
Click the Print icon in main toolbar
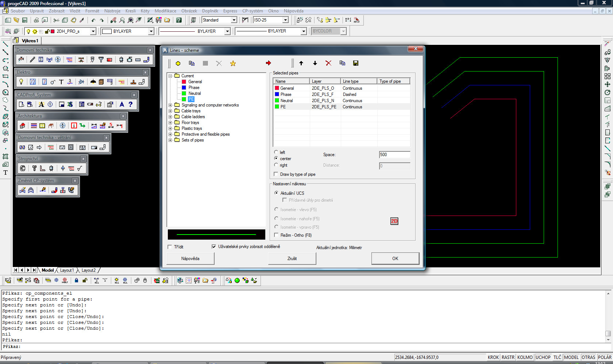click(x=36, y=20)
